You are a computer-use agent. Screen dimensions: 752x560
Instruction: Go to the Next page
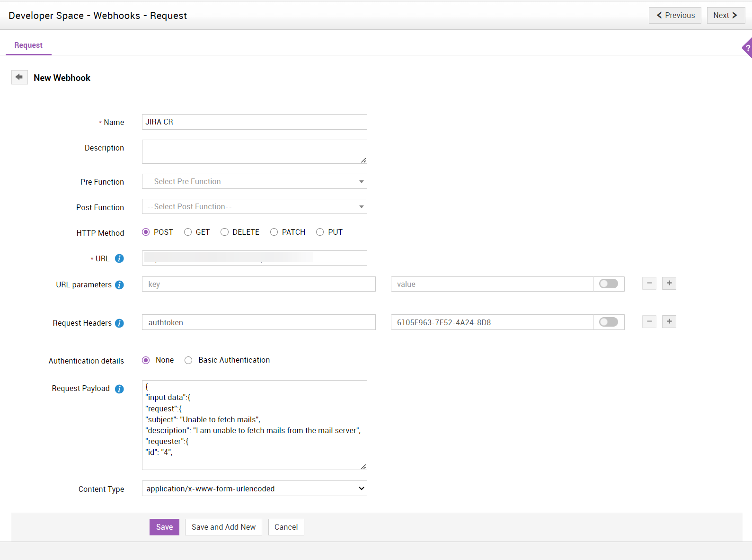click(x=725, y=15)
